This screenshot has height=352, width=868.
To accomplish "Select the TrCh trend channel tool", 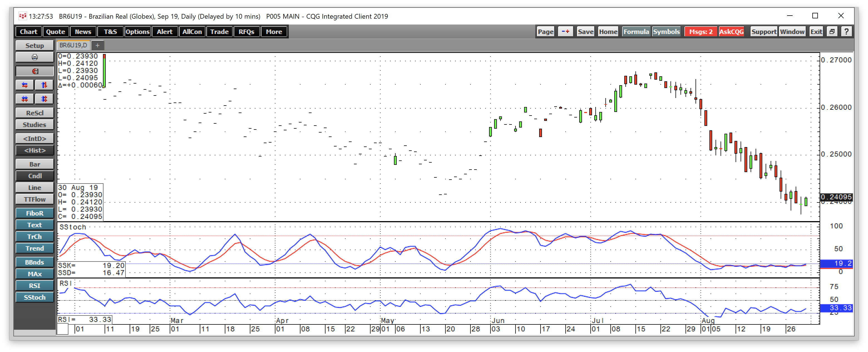I will click(34, 237).
